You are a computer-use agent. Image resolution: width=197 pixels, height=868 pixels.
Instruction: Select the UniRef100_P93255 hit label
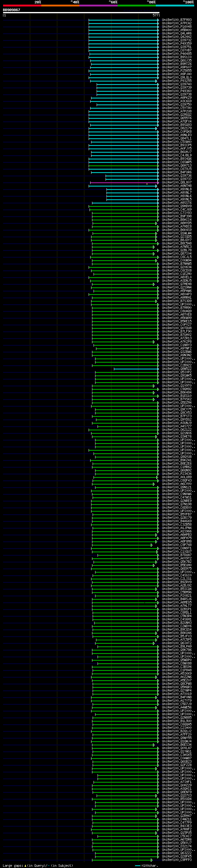[177, 81]
